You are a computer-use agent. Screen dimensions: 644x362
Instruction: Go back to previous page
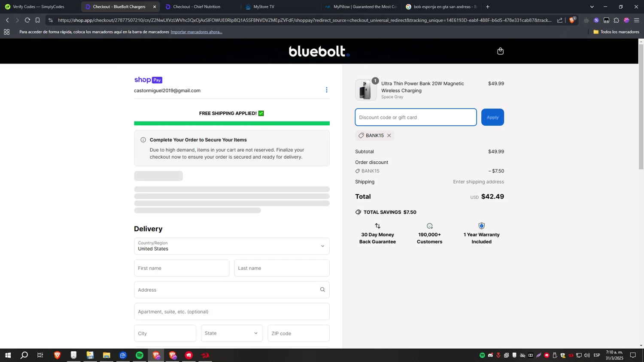(x=7, y=20)
